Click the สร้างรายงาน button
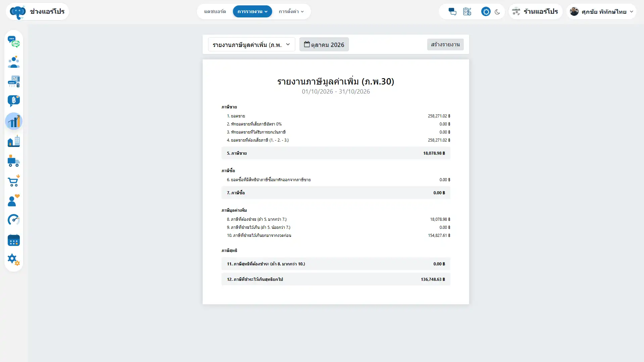Viewport: 644px width, 362px height. pos(445,44)
